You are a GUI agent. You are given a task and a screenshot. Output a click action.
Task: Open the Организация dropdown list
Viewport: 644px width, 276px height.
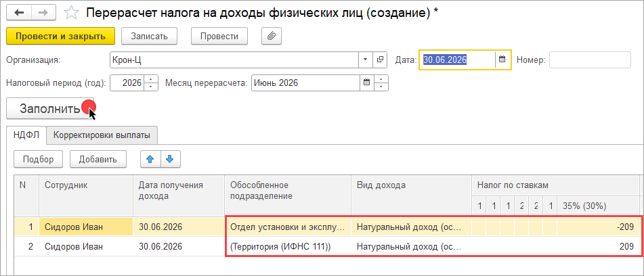[x=365, y=60]
